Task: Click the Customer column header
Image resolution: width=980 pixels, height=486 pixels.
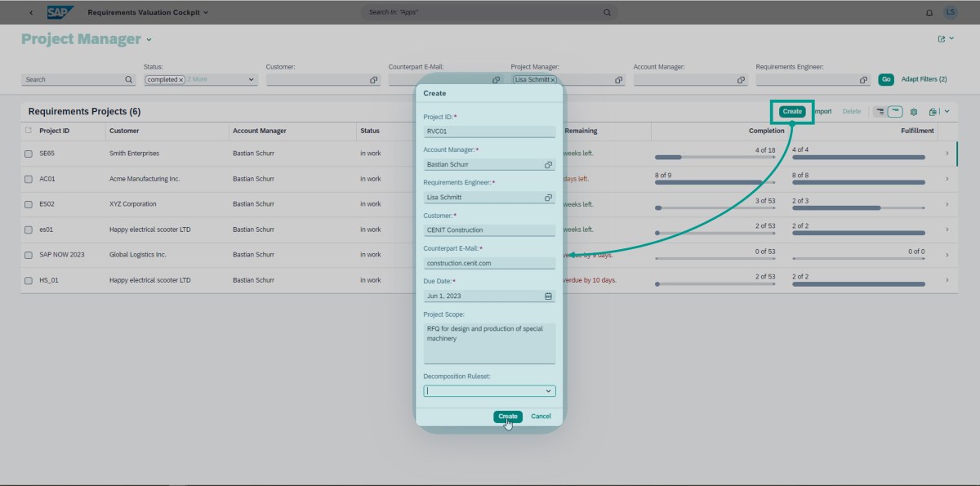Action: tap(124, 131)
